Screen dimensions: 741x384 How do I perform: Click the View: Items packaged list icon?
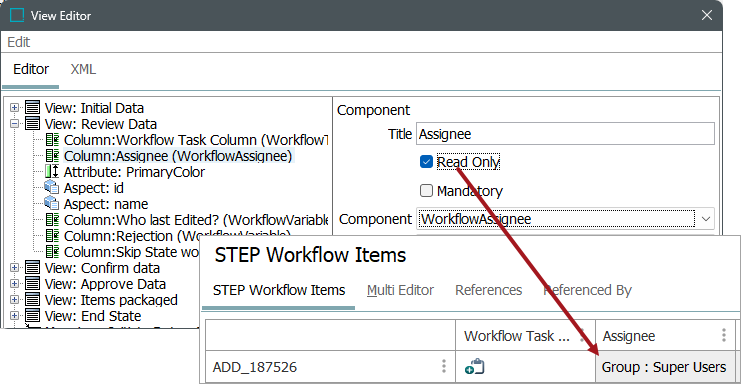(32, 300)
